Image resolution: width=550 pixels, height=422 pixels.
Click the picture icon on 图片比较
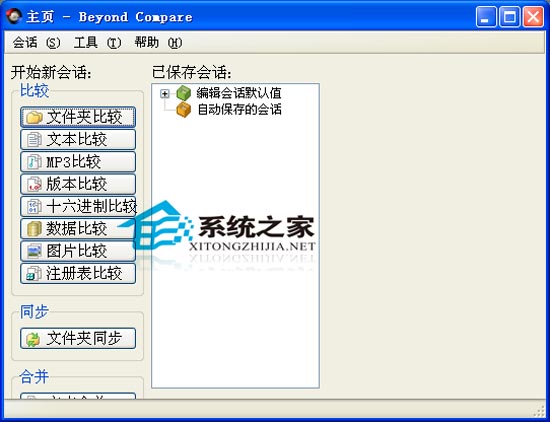pyautogui.click(x=34, y=251)
